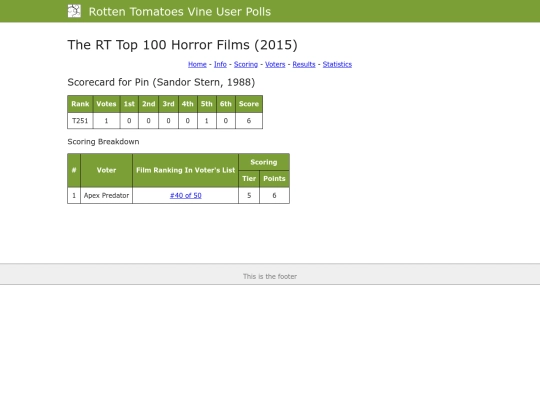Click the Scoring Breakdown label

tap(103, 142)
